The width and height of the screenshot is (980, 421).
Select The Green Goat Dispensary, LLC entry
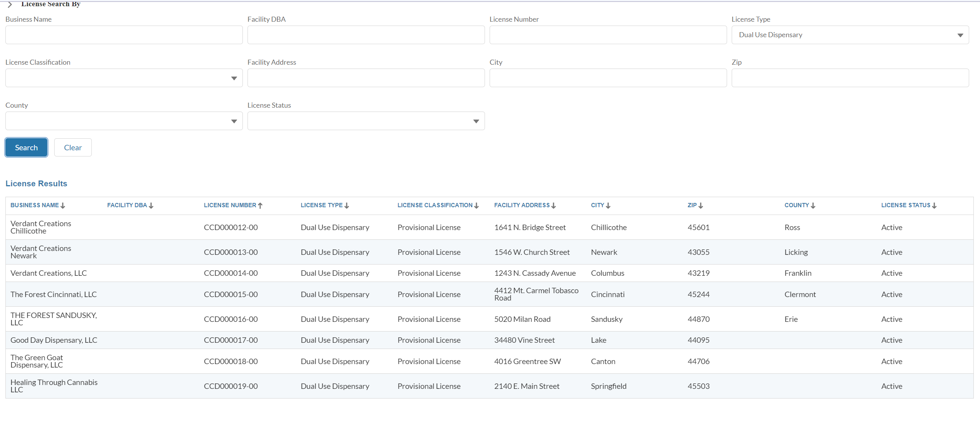coord(37,361)
